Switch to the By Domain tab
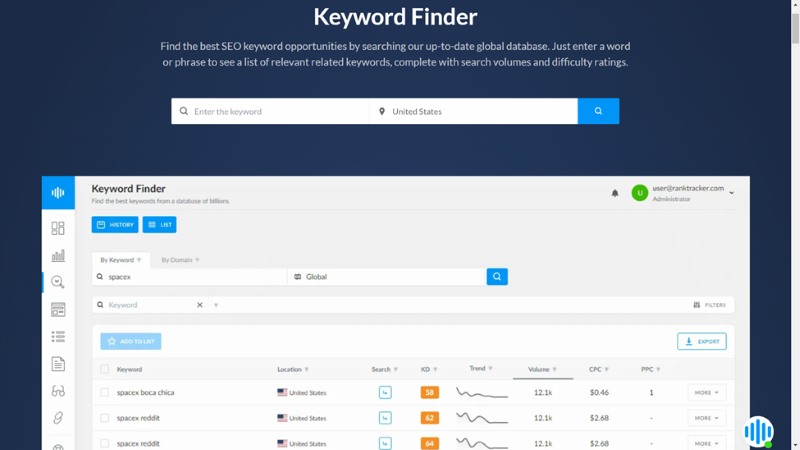Image resolution: width=800 pixels, height=450 pixels. (x=180, y=260)
